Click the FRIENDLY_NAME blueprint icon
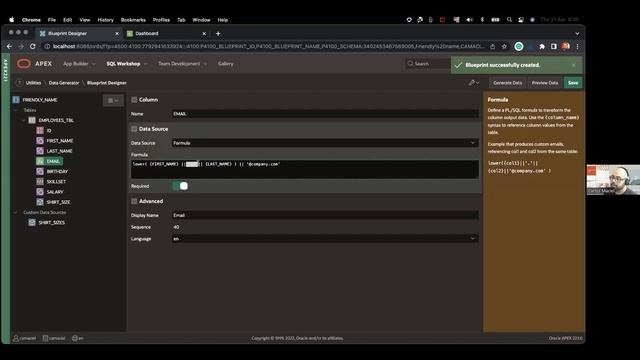 click(x=16, y=100)
